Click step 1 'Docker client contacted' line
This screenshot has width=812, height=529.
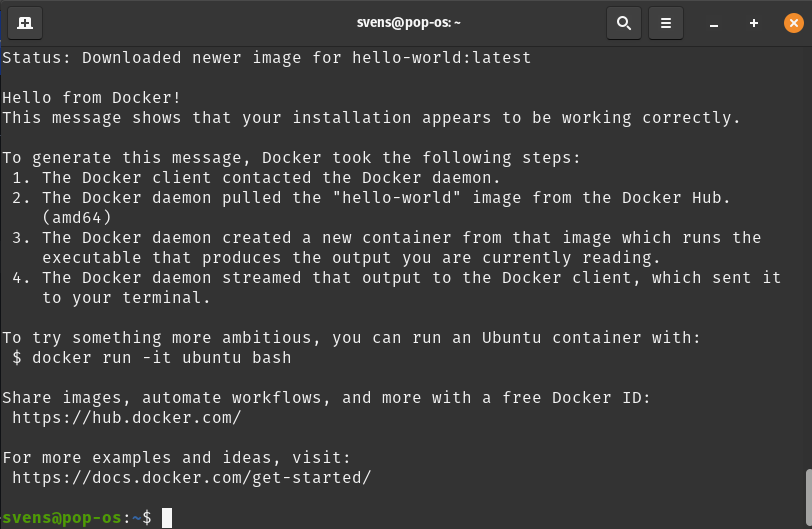pos(256,178)
